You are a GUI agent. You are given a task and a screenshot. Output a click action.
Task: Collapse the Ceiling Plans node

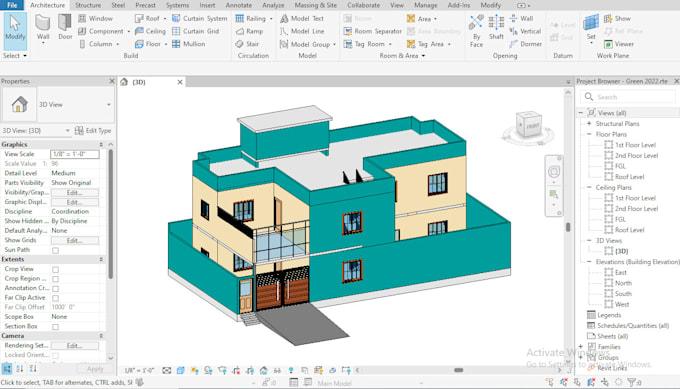coord(589,187)
